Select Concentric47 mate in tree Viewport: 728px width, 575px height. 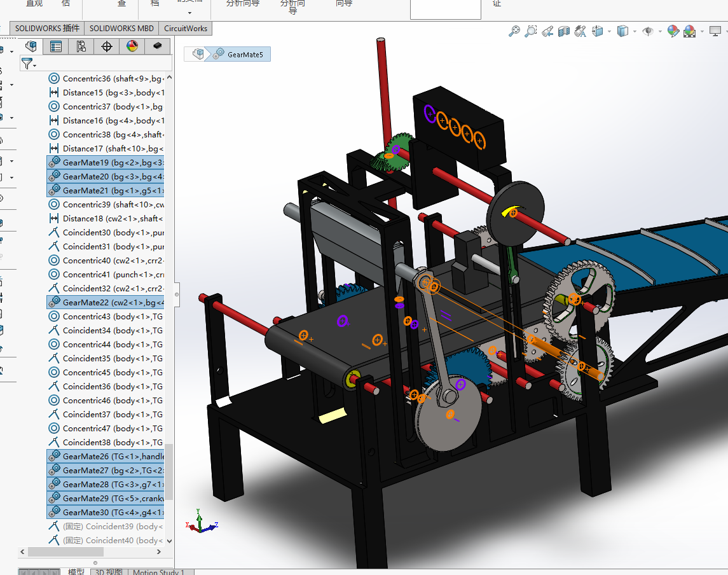click(106, 428)
